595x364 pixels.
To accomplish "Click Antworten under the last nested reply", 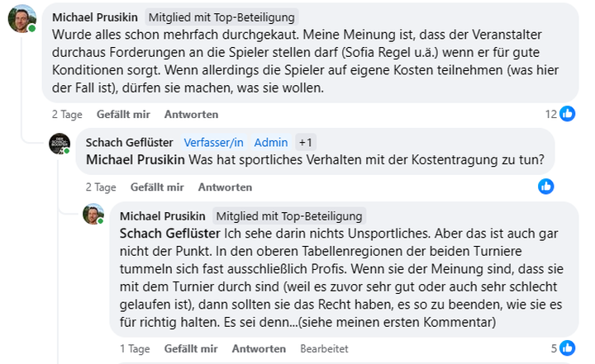I will (259, 349).
